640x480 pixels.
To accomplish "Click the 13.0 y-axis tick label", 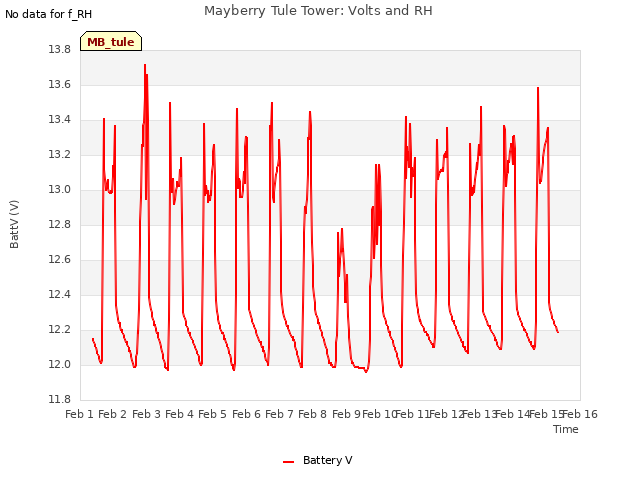I will pos(60,190).
